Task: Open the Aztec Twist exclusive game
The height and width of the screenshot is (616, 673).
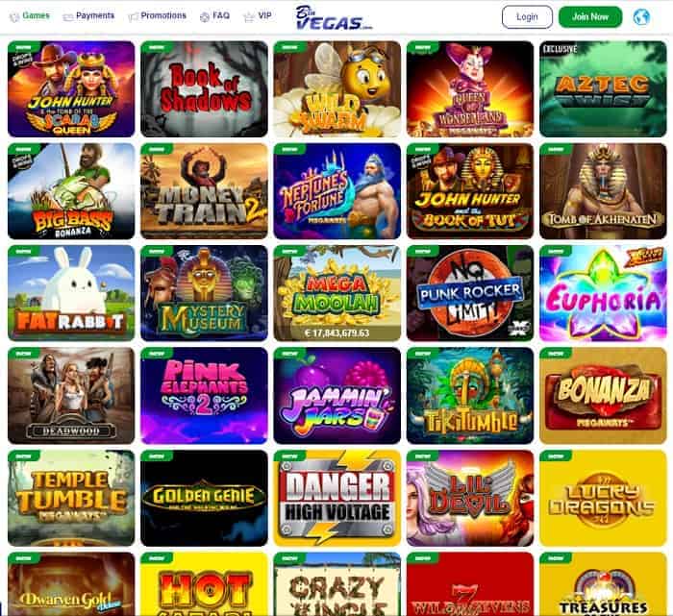Action: 603,89
